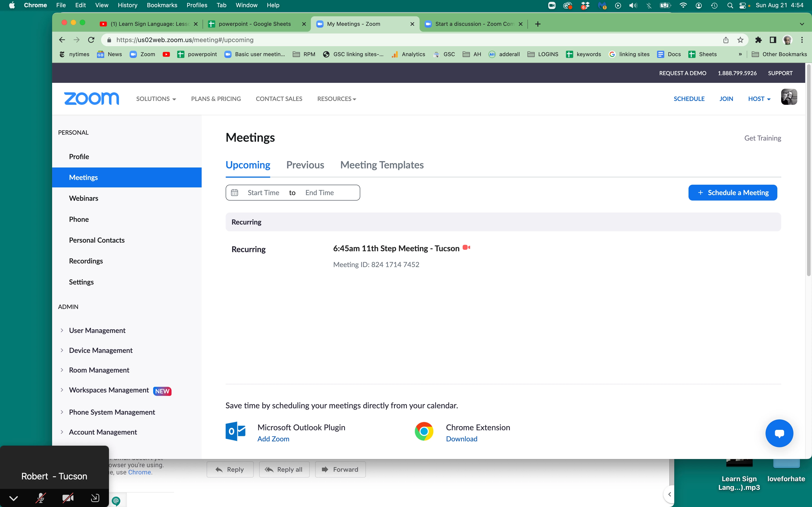The image size is (812, 507).
Task: Click the calendar icon in date filter
Action: [x=234, y=192]
